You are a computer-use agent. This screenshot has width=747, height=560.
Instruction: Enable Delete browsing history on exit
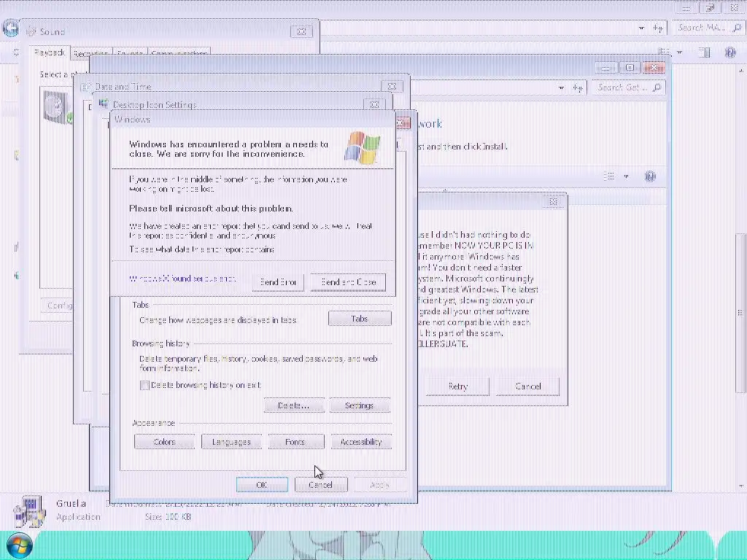[x=144, y=385]
